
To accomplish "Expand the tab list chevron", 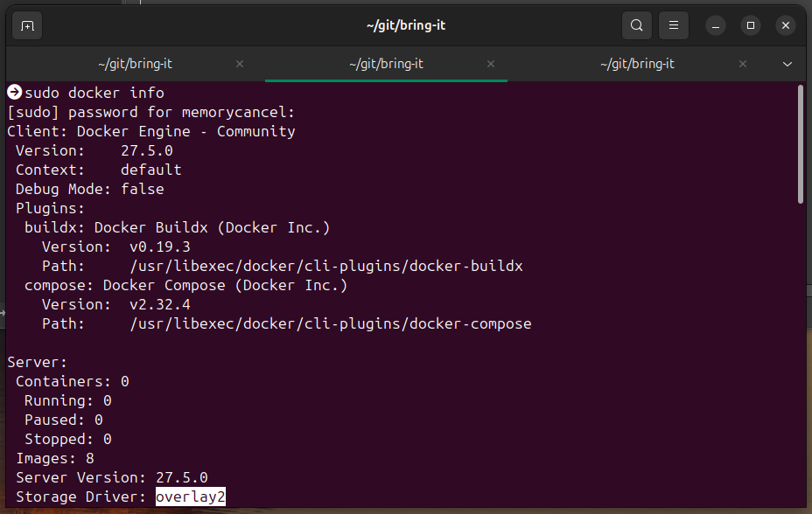I will (x=787, y=64).
